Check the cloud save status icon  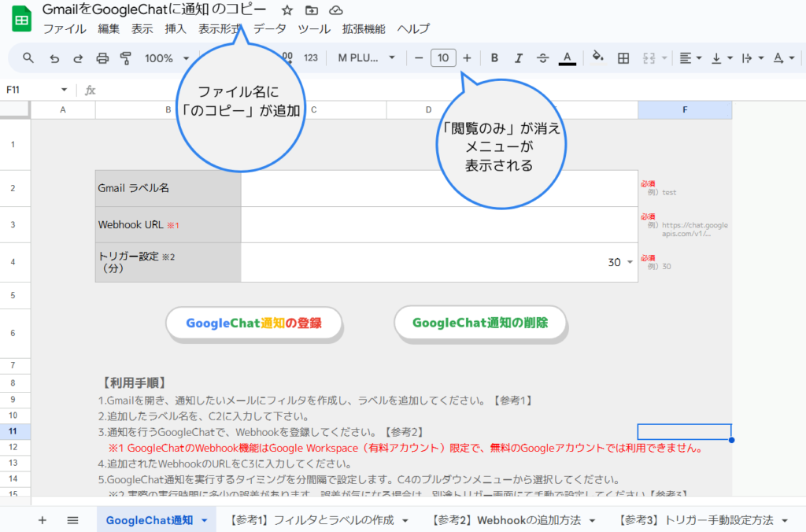coord(335,10)
